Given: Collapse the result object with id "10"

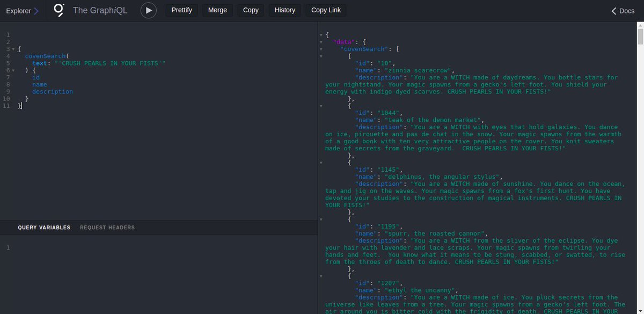Looking at the screenshot, I should 321,56.
